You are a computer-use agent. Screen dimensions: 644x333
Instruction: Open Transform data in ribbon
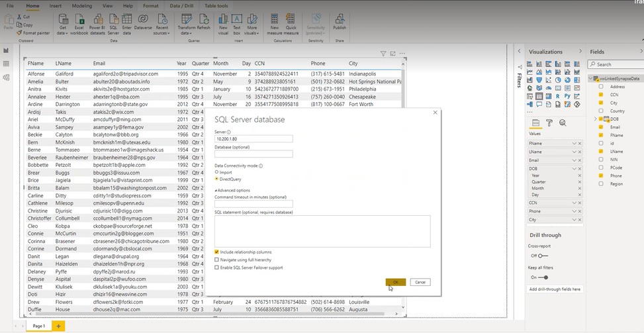(187, 24)
